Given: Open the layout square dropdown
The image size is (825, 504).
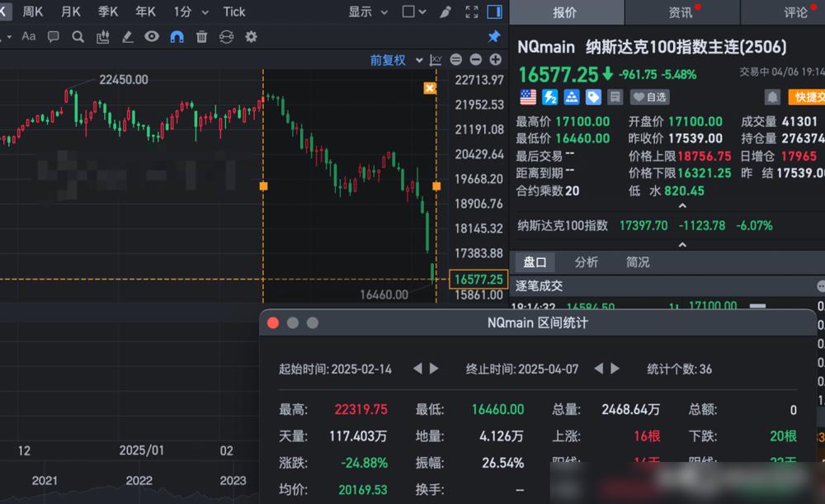Looking at the screenshot, I should [413, 12].
